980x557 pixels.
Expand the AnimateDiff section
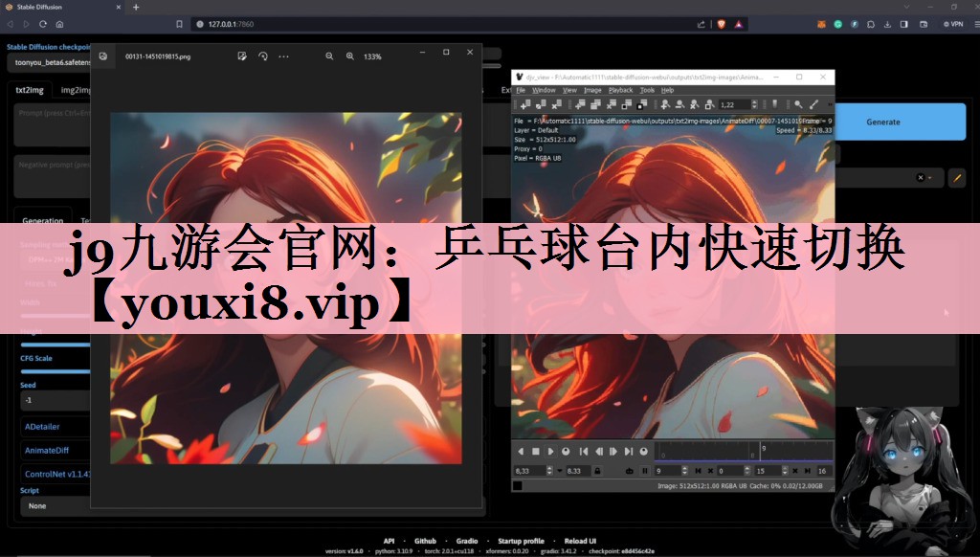[55, 450]
